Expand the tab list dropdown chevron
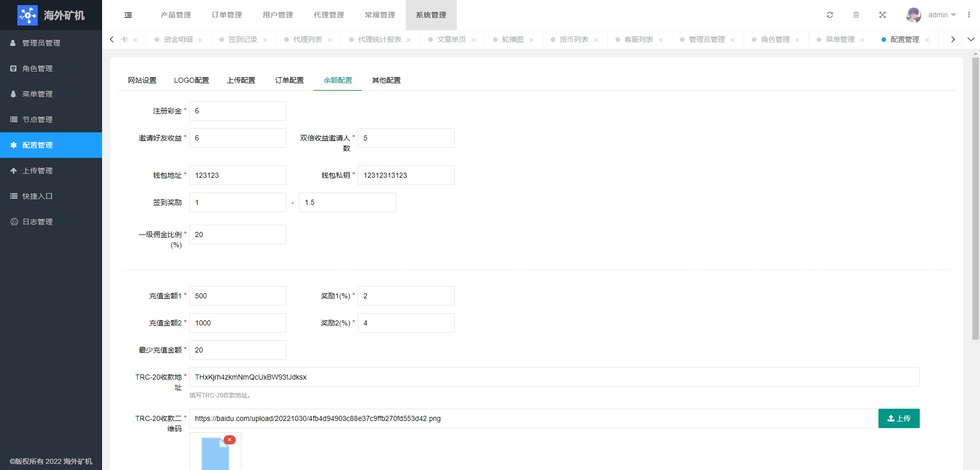Image resolution: width=980 pixels, height=470 pixels. [x=971, y=39]
